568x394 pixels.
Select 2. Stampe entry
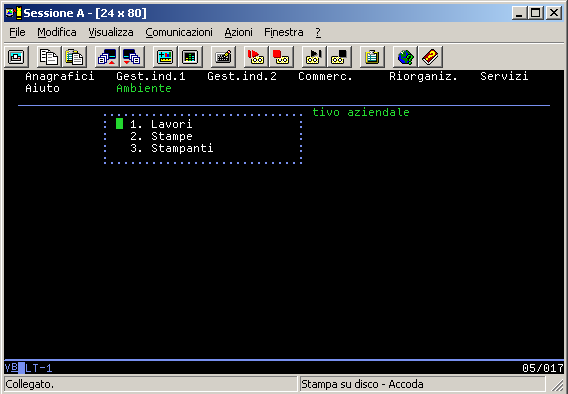(x=161, y=137)
